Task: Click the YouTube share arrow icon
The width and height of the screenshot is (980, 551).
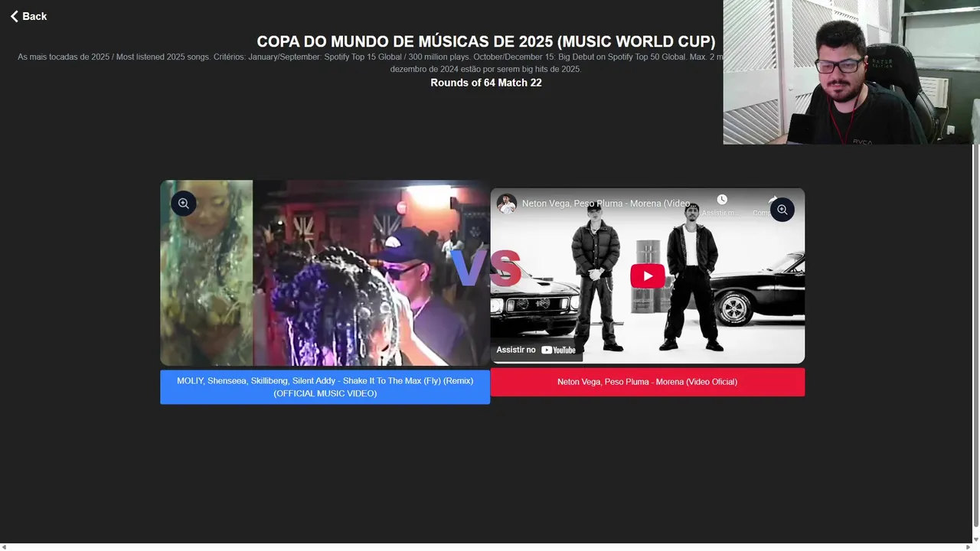Action: coord(772,200)
